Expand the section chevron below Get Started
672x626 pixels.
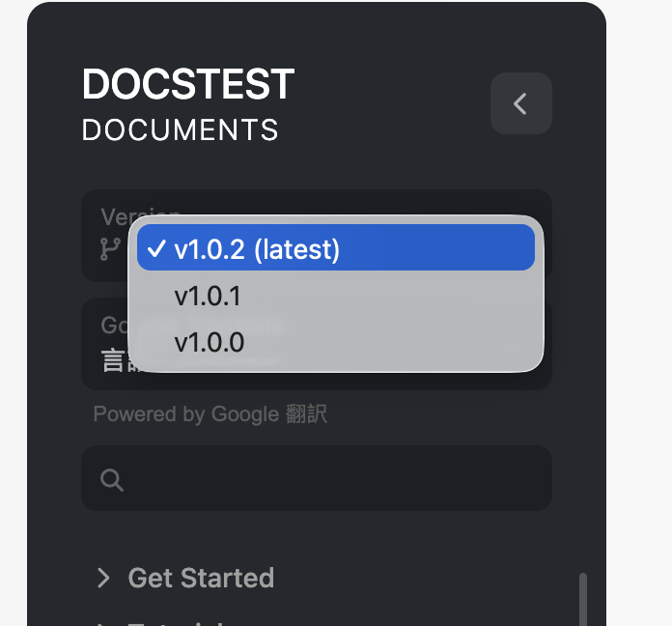103,622
